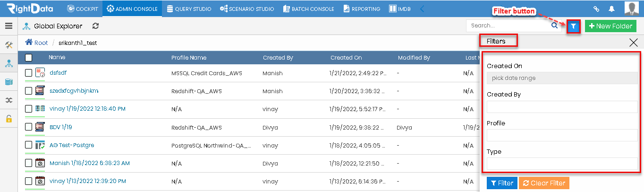Click the green New Folder button

(611, 26)
